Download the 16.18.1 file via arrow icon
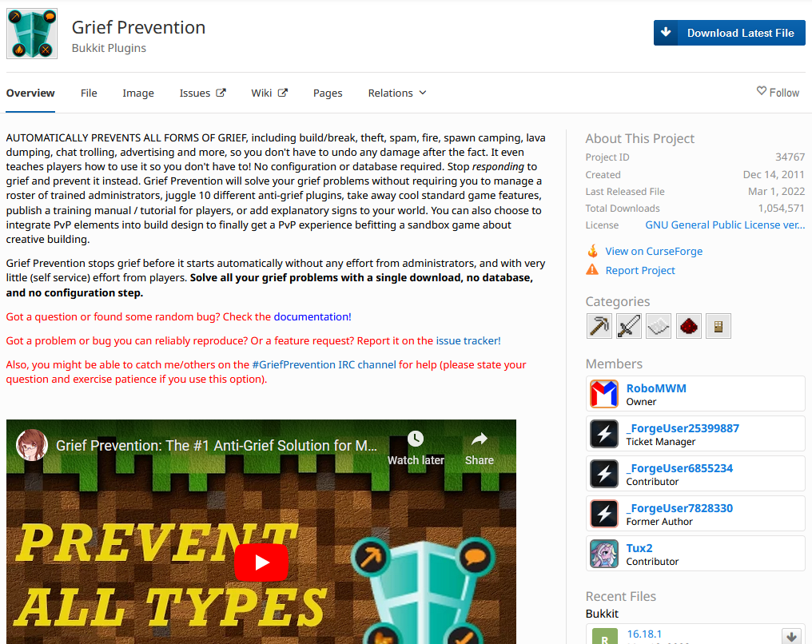Screen dimensions: 812x644 pyautogui.click(x=791, y=637)
